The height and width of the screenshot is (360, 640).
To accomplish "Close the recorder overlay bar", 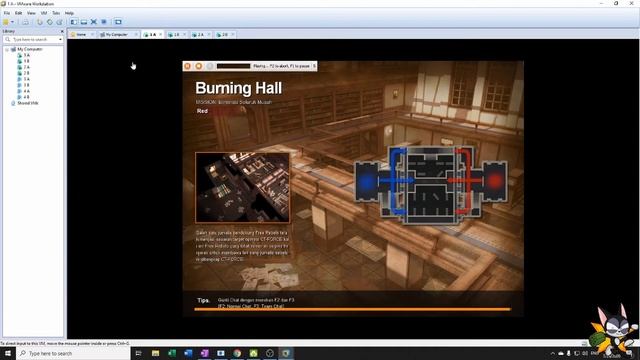I will [314, 66].
